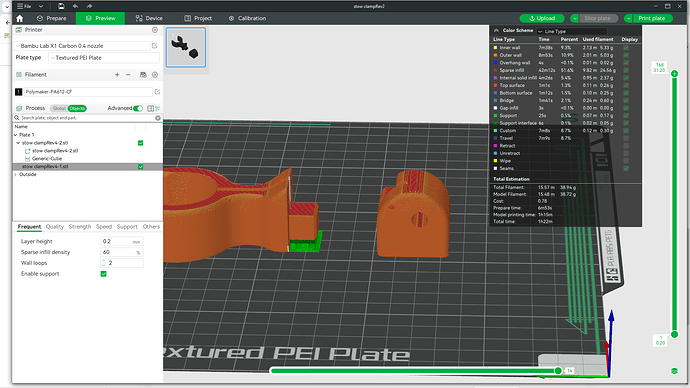Open the hamburger File menu

click(24, 6)
